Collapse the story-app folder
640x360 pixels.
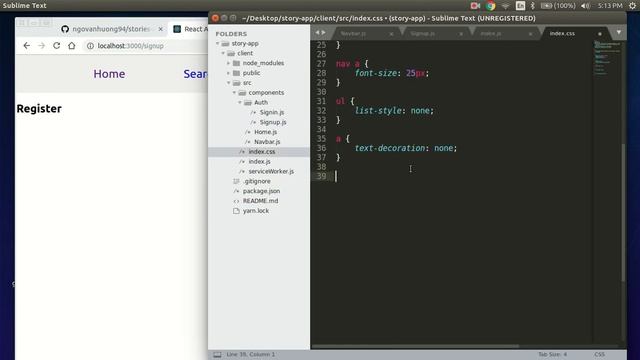(218, 43)
